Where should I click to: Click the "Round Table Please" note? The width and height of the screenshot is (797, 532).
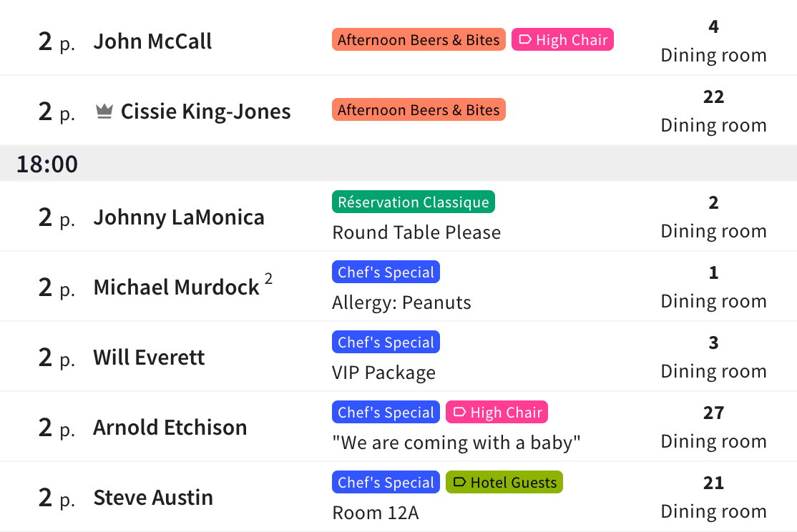pos(416,232)
